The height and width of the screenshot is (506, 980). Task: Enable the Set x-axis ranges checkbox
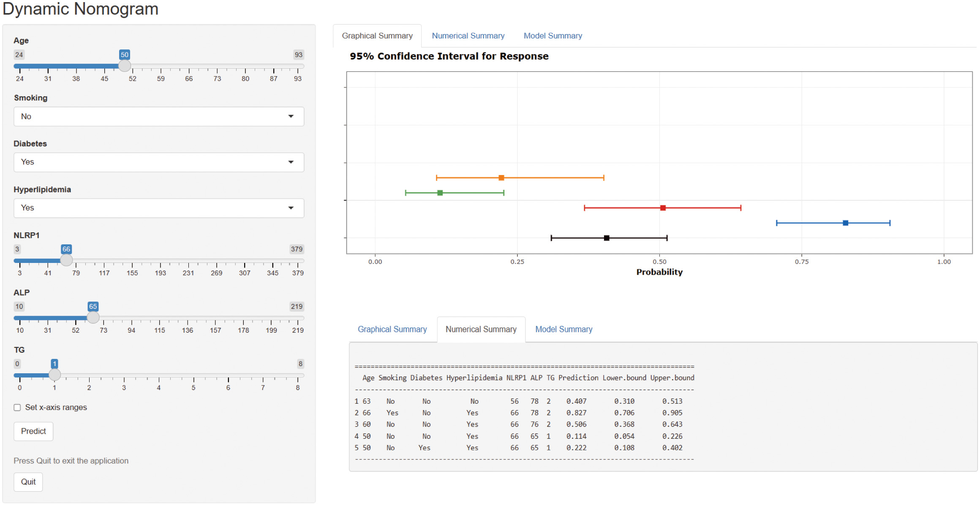click(x=17, y=408)
